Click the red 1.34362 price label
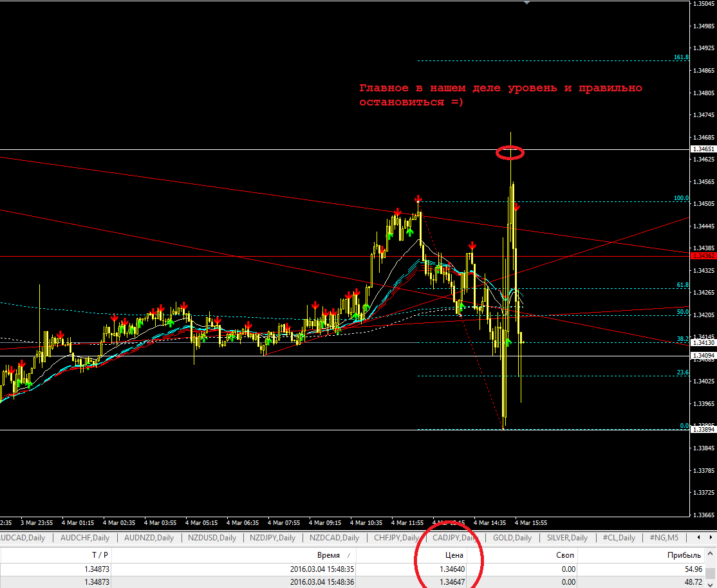This screenshot has width=717, height=588. (x=703, y=256)
